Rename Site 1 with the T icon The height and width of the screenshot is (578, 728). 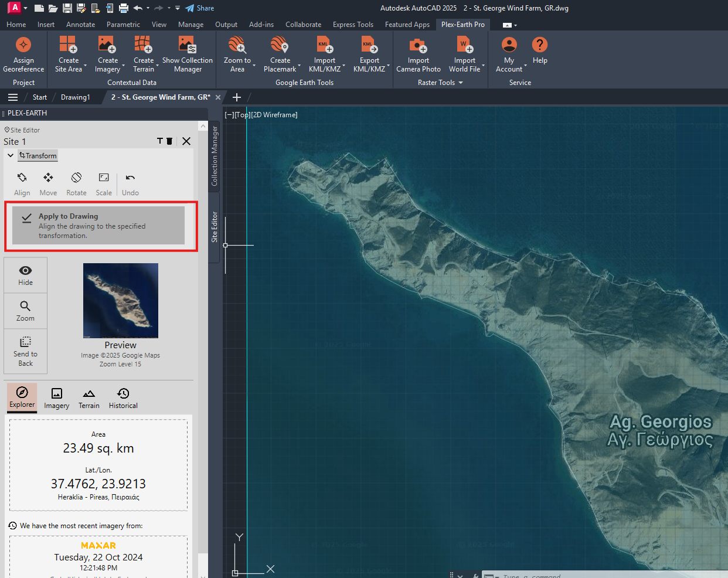[x=160, y=141]
